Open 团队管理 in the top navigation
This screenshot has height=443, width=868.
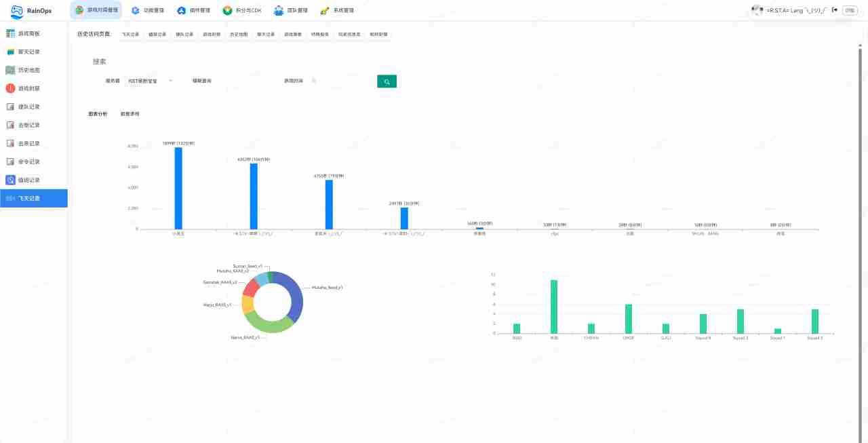(x=290, y=11)
